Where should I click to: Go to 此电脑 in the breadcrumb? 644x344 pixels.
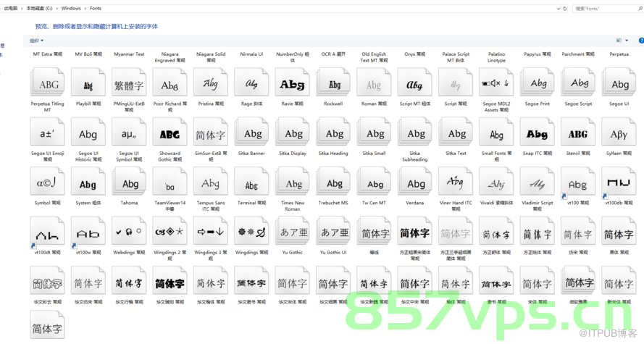[x=11, y=8]
